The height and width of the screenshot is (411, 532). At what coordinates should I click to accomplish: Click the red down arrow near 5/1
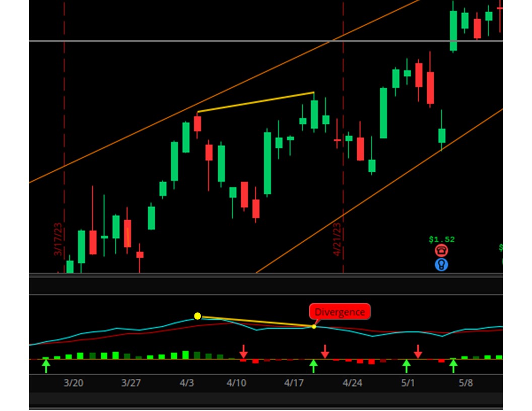pos(418,351)
